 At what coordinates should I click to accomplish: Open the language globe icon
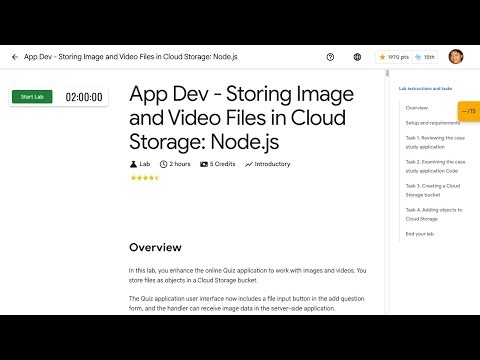coord(357,57)
